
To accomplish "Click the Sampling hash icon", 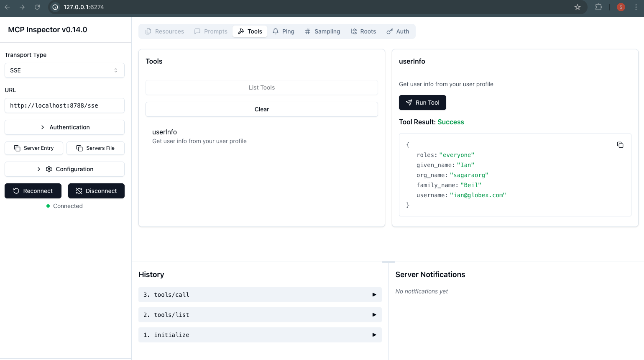I will click(308, 31).
